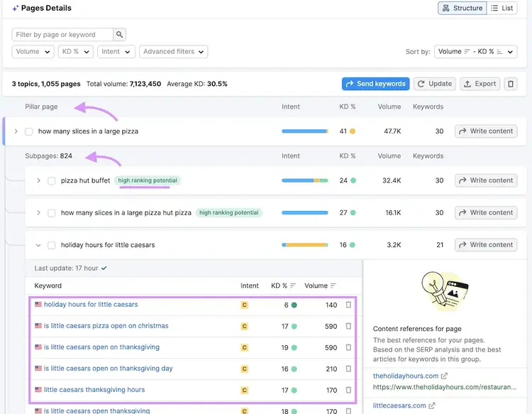
Task: Click volume value 47.7K of pillar page
Action: [x=392, y=131]
